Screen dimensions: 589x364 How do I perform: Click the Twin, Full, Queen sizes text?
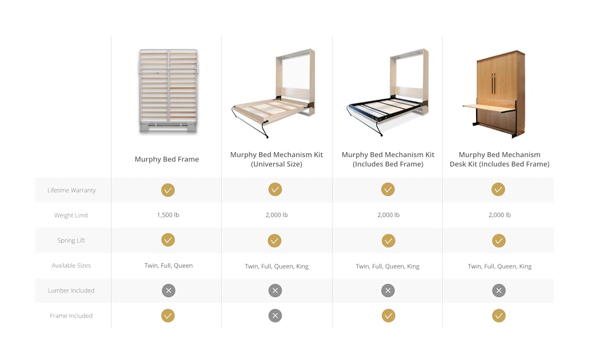tap(168, 265)
